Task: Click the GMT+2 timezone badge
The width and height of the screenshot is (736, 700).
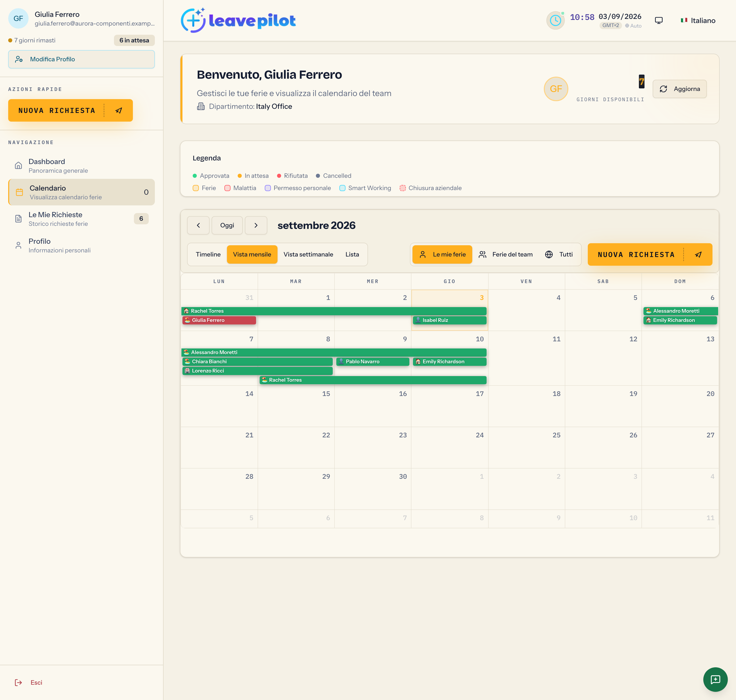Action: coord(611,26)
